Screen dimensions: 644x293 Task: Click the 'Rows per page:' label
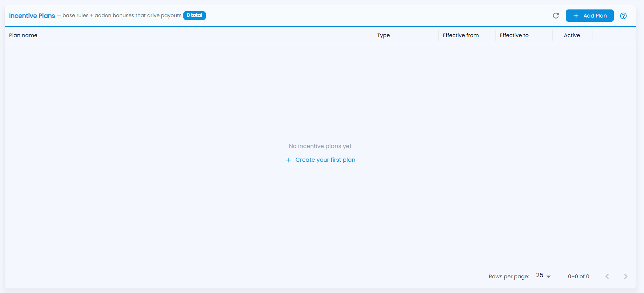tap(509, 277)
